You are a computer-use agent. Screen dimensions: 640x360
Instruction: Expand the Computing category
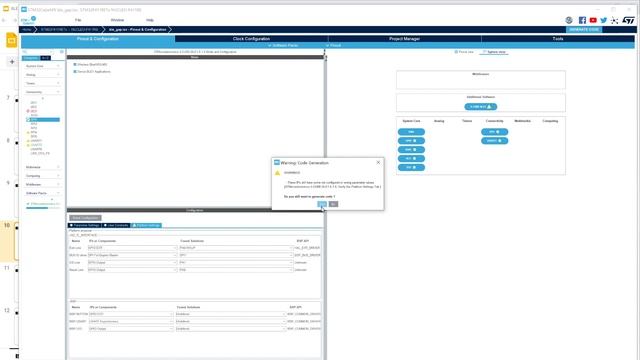pos(42,176)
